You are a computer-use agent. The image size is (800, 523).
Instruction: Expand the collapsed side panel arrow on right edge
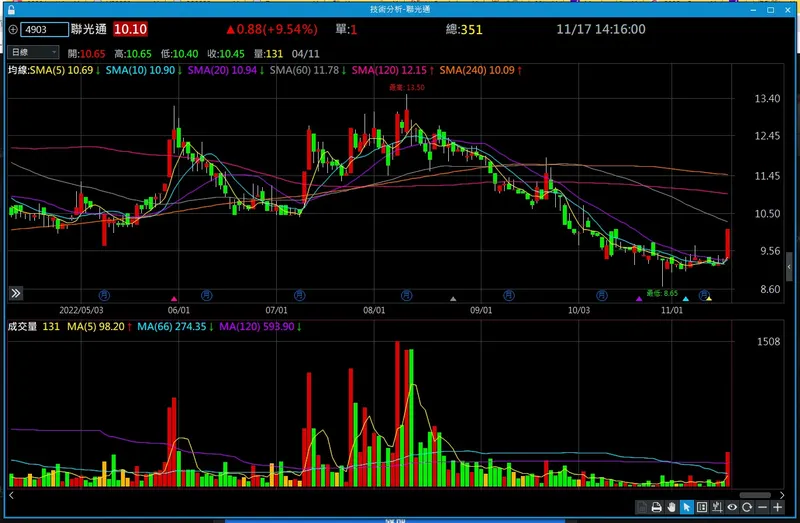[x=789, y=267]
